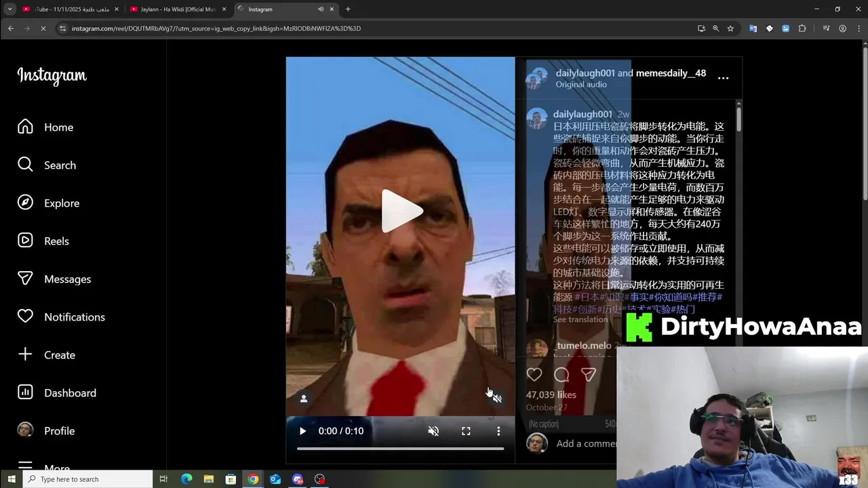Launch Microsoft Edge from the taskbar
This screenshot has height=488, width=868.
point(186,479)
